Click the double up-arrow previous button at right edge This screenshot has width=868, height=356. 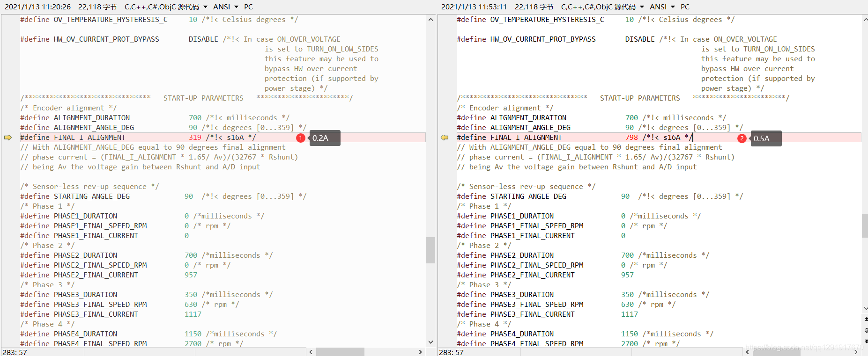click(866, 319)
